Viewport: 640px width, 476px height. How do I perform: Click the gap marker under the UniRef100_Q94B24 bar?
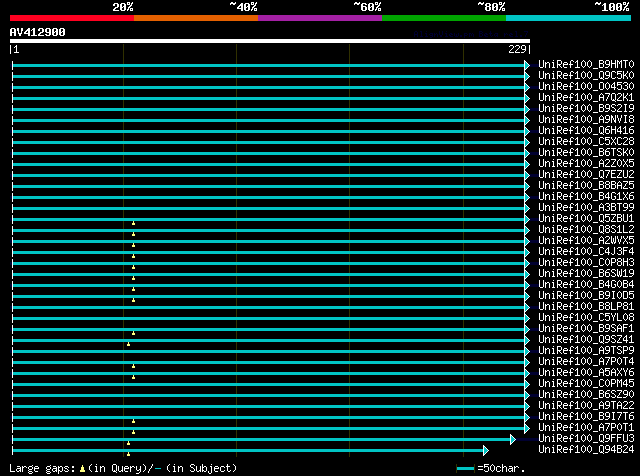[129, 454]
